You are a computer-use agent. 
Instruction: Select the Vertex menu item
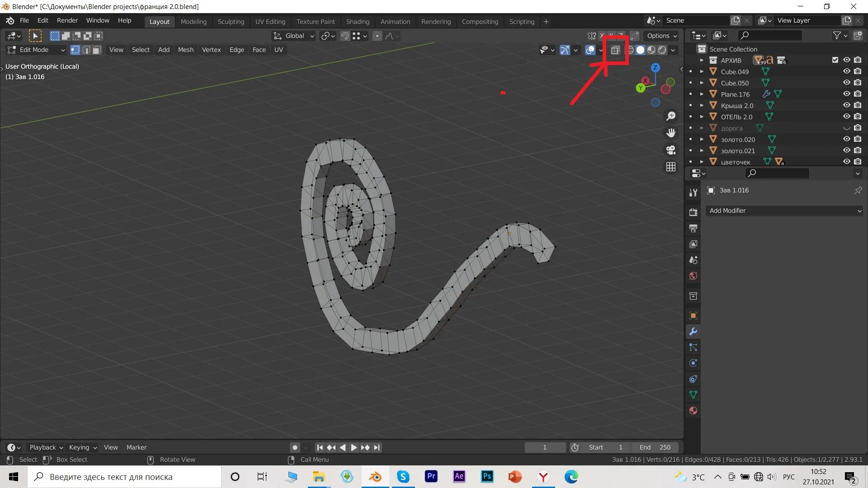tap(211, 49)
